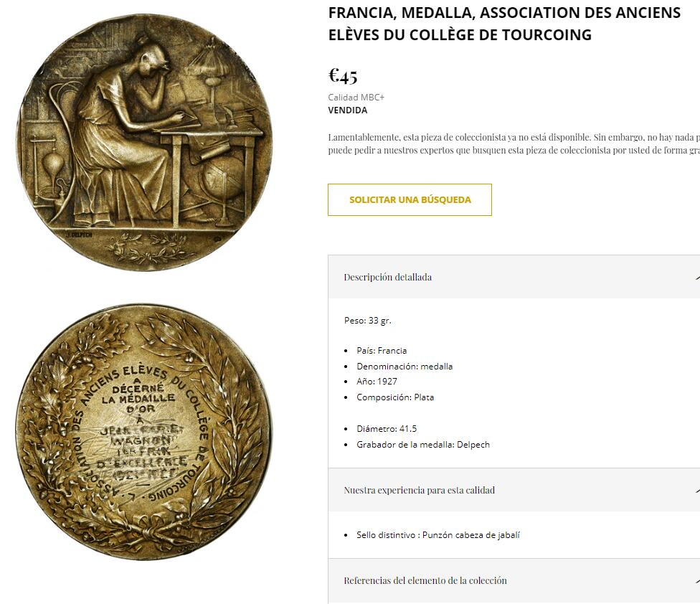Click the VENDIDA sold status label
Image resolution: width=700 pixels, height=604 pixels.
click(348, 110)
